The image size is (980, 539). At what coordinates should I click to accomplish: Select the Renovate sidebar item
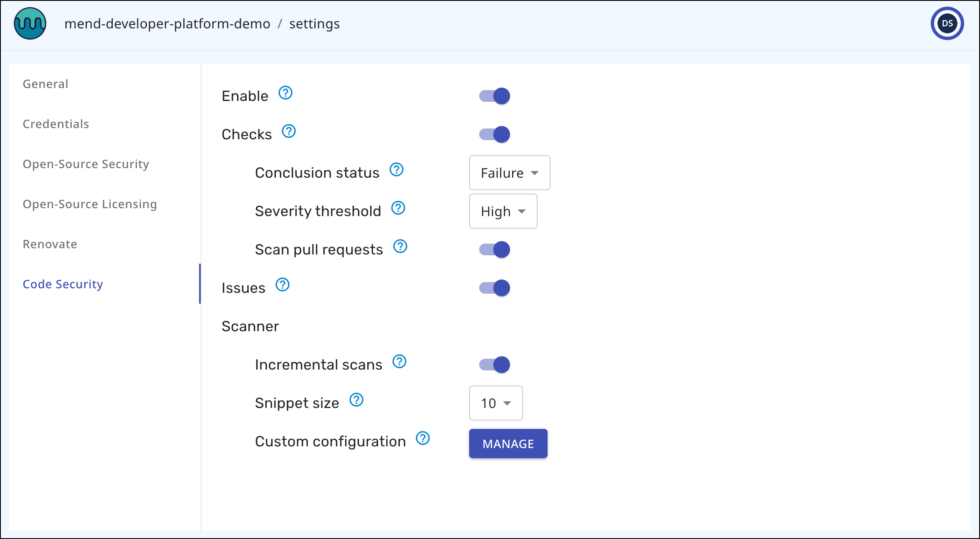click(x=50, y=244)
